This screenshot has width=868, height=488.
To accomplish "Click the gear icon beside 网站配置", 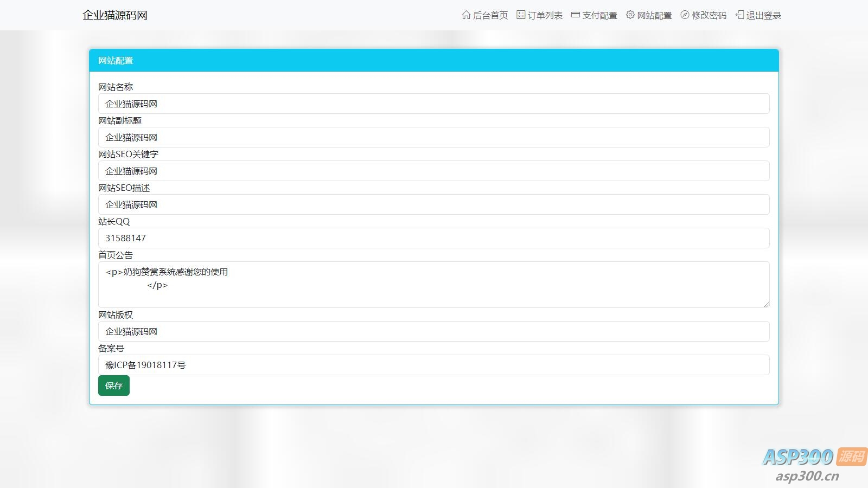I will tap(630, 15).
